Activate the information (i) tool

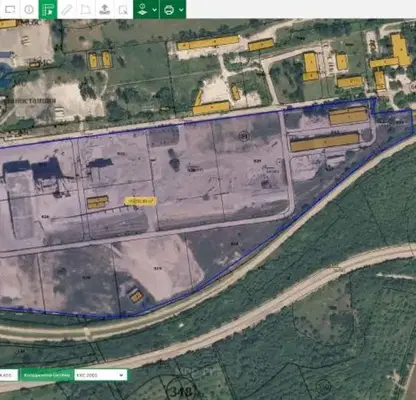(29, 9)
